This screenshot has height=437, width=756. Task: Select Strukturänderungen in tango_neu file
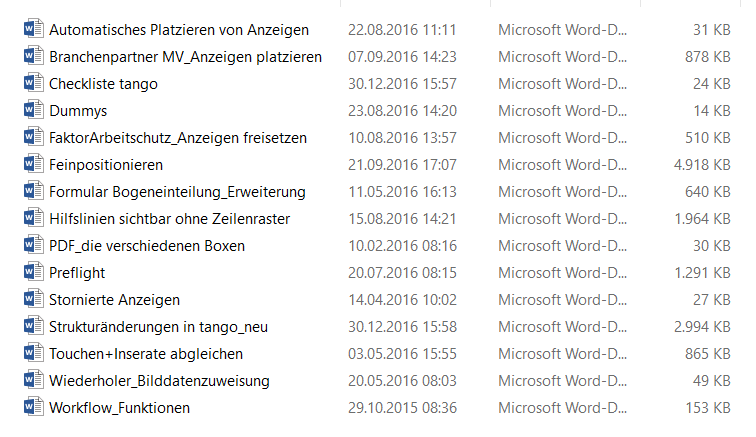(158, 327)
